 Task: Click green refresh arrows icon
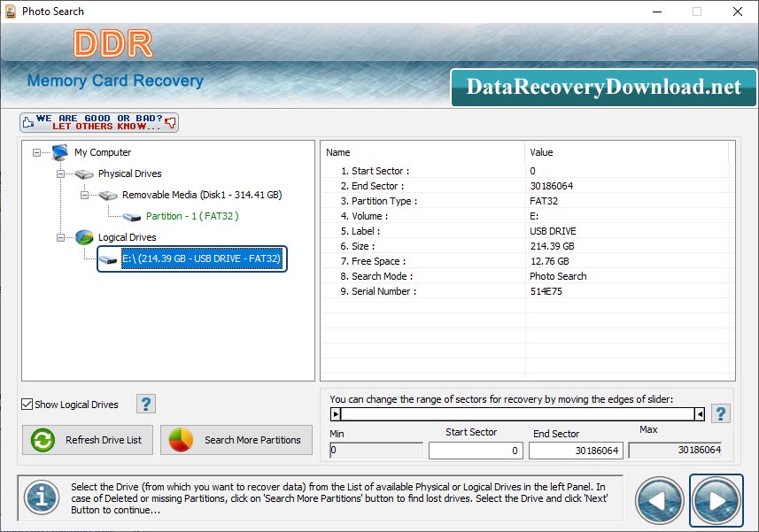tap(43, 440)
